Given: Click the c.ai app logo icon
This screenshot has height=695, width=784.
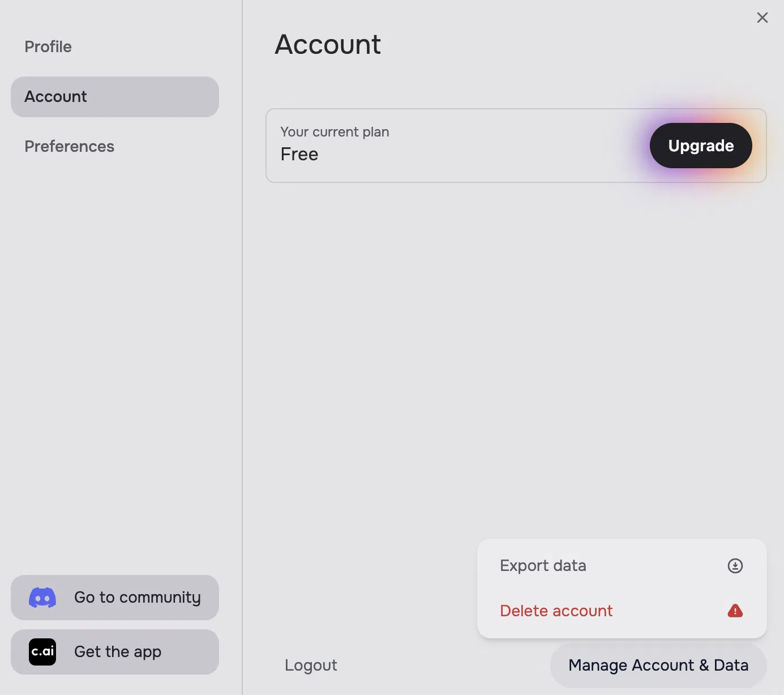Looking at the screenshot, I should point(42,652).
